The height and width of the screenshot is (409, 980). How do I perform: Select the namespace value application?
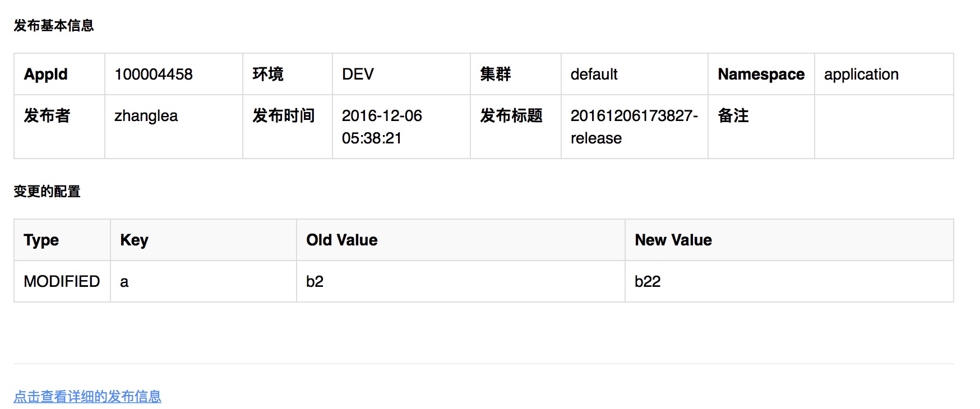pos(861,75)
